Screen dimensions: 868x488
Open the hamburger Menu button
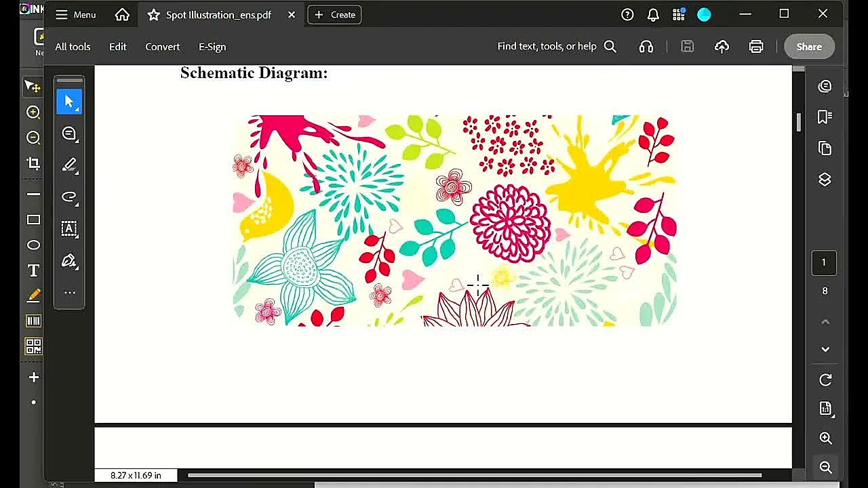click(x=75, y=14)
